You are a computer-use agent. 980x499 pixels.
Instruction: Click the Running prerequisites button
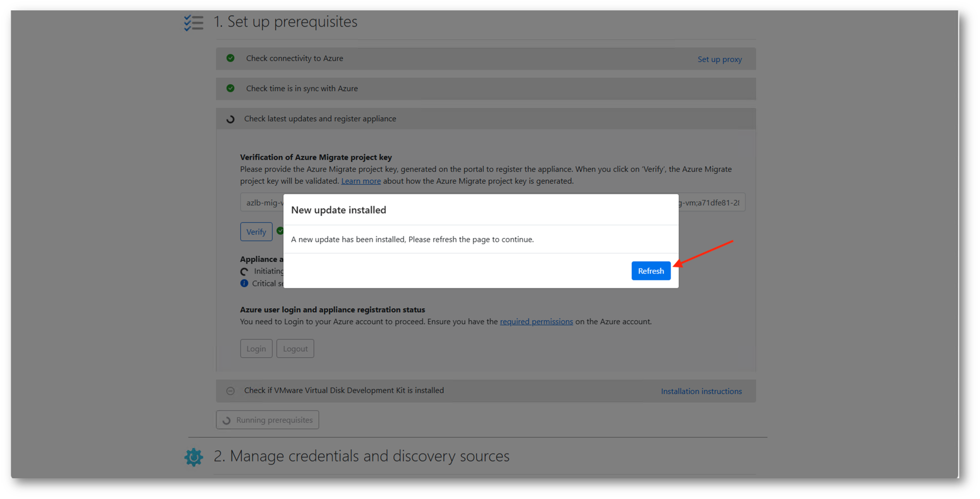tap(267, 420)
